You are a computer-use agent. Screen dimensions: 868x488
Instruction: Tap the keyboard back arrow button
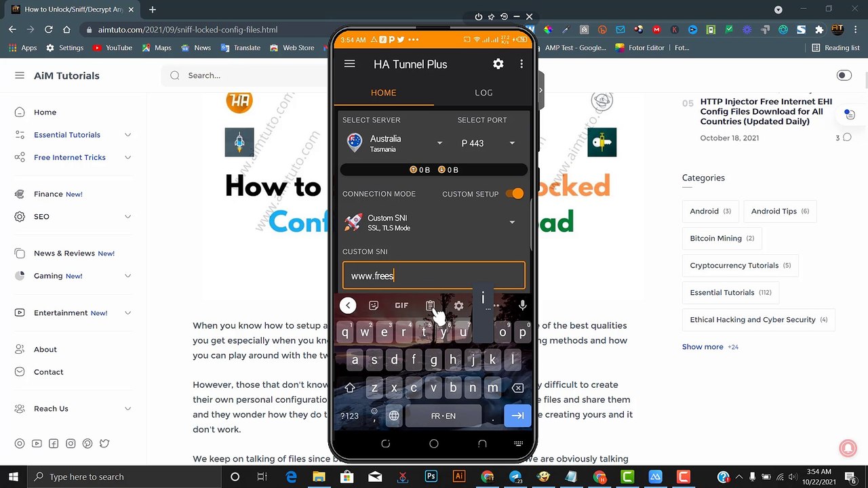coord(348,305)
